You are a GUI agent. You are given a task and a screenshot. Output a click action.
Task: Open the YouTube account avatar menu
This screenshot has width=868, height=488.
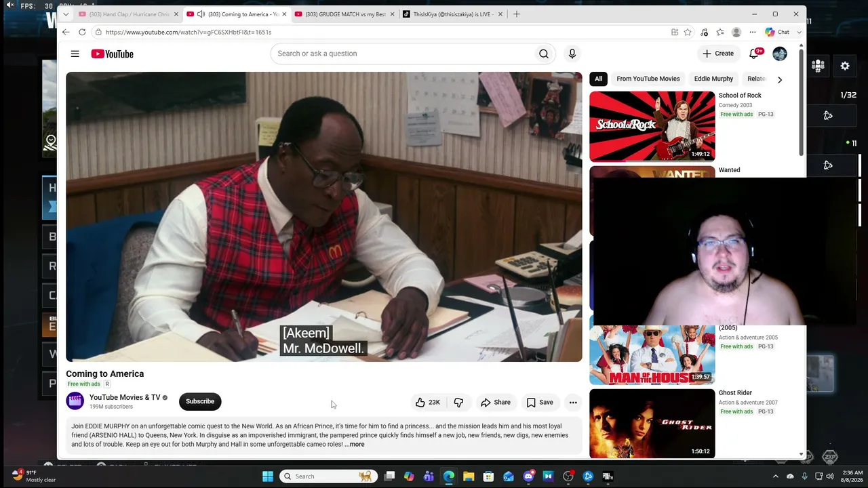tap(780, 54)
